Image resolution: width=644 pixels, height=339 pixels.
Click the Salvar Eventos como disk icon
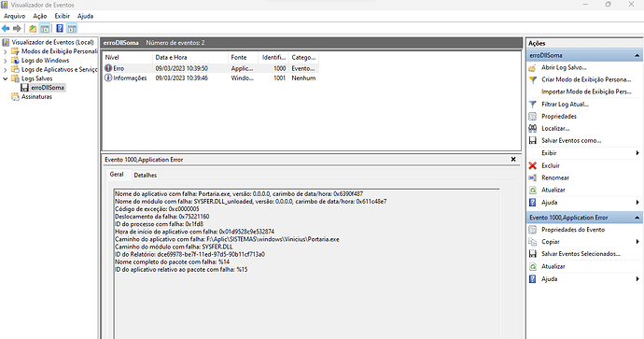533,140
